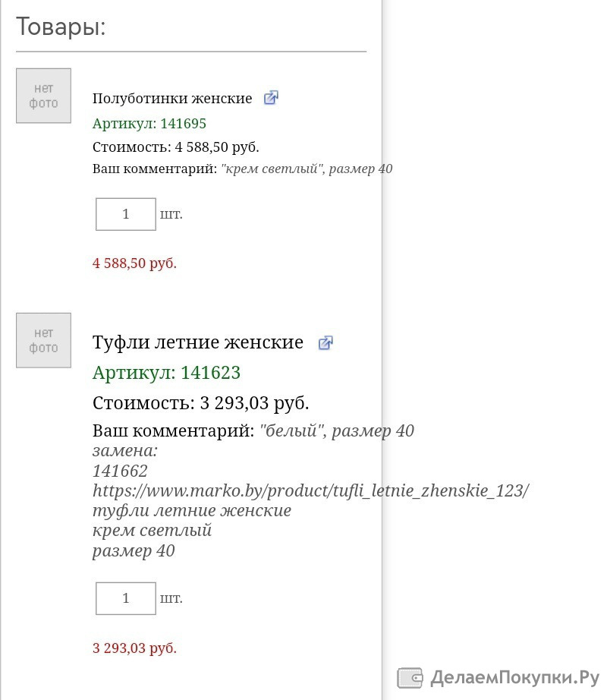Click the second 'нет фото' placeholder thumbnail
610x700 pixels.
coord(44,340)
